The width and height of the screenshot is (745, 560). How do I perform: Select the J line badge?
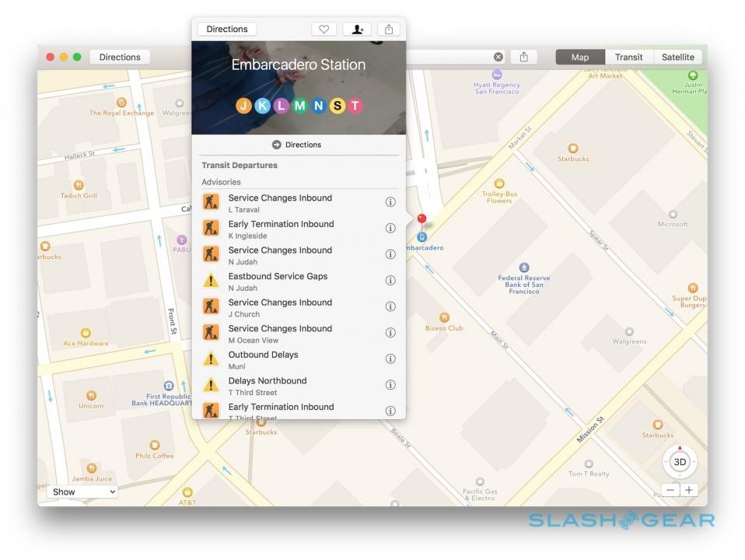(x=243, y=106)
